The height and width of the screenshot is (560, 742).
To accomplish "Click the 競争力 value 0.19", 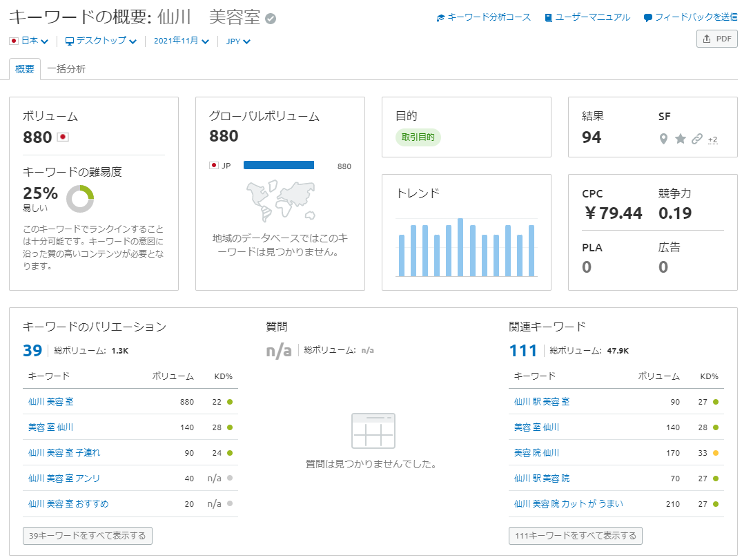I will pos(675,213).
